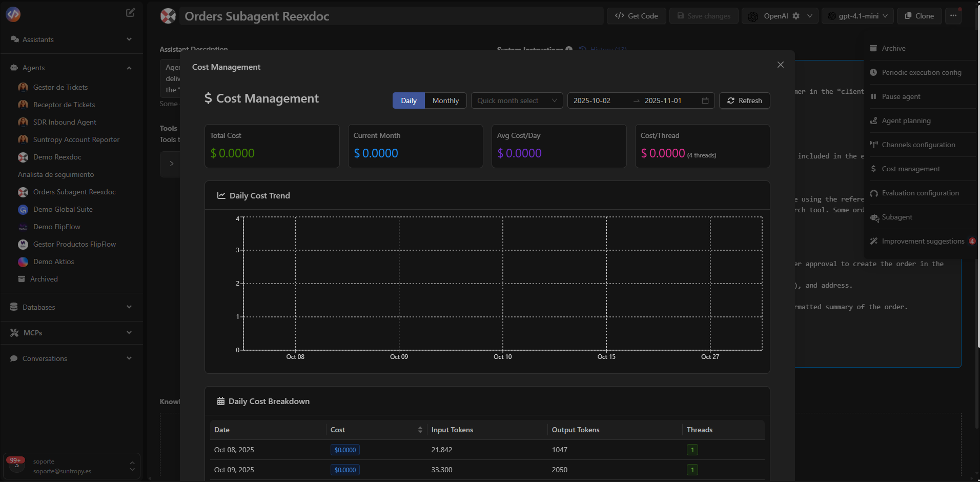Click the Archived folder icon in sidebar
Screen dimensions: 980x482
click(22, 279)
